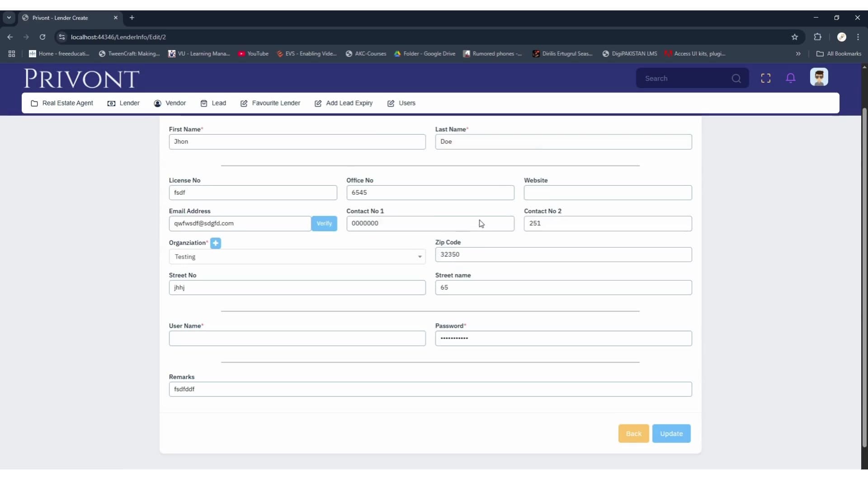Show more bookmarks chevron
Viewport: 868px width, 488px height.
pos(798,54)
